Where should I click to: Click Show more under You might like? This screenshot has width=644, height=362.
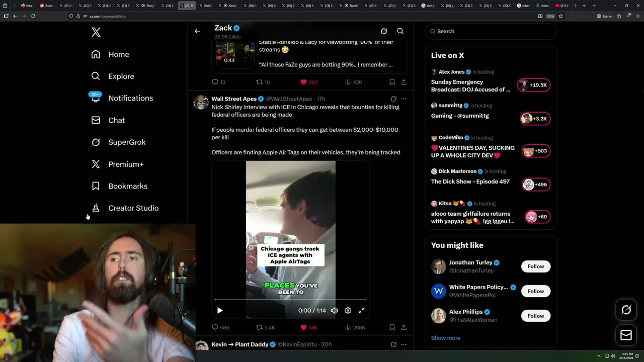click(x=446, y=338)
